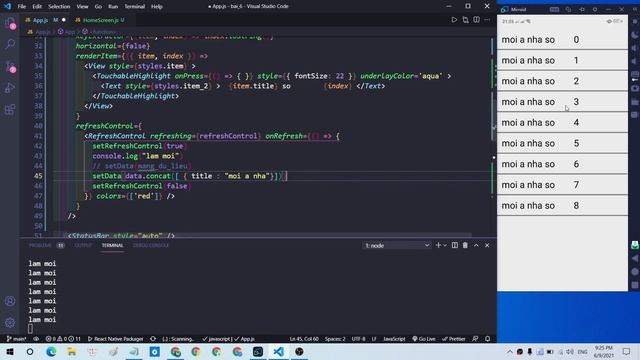Click the Open Changes icon in editor toolbar
Screen dimensions: 640x360
click(465, 20)
